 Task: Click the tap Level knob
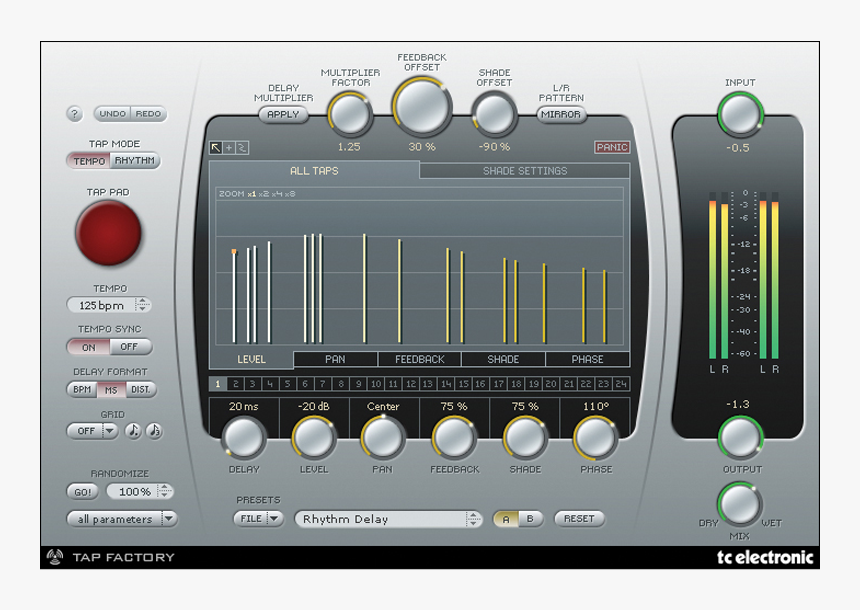[x=314, y=438]
